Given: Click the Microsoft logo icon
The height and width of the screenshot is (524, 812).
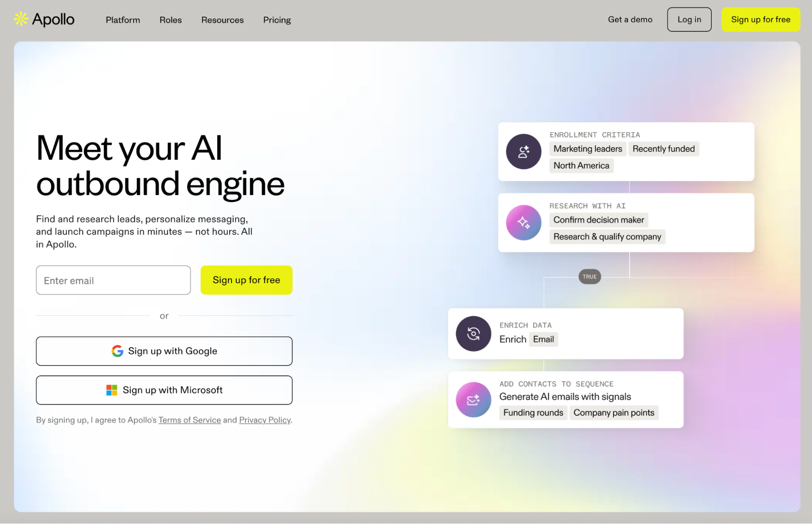Looking at the screenshot, I should coord(112,390).
